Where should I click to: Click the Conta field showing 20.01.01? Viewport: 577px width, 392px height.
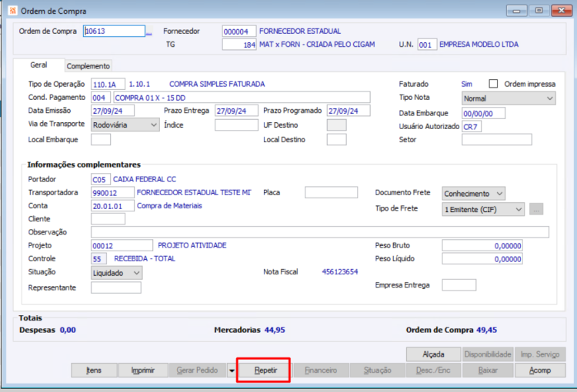point(112,206)
